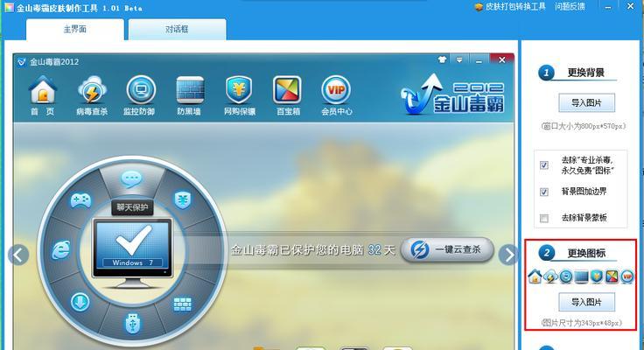
Task: Click the round monitor icon in 更换图标 strip
Action: click(x=566, y=276)
